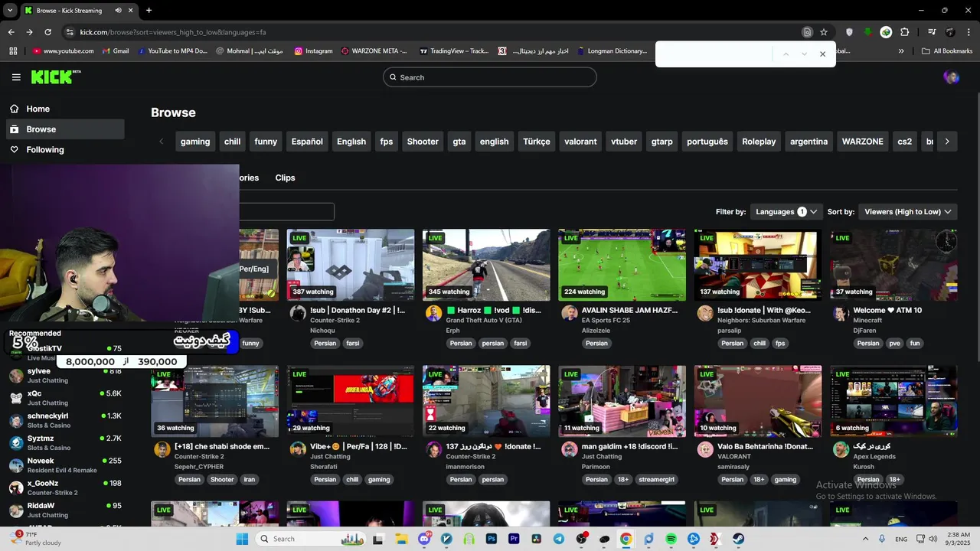The width and height of the screenshot is (980, 551).
Task: Open Following in sidebar
Action: tap(65, 150)
